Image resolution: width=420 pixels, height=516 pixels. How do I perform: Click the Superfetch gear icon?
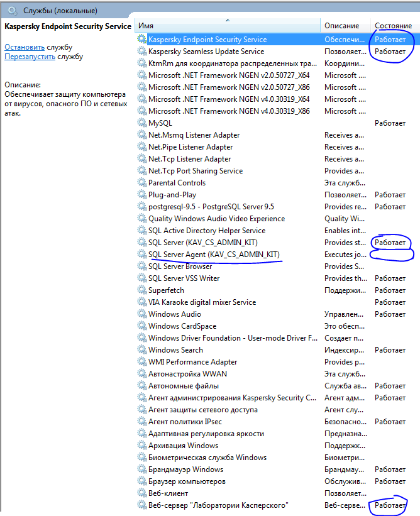coord(142,290)
